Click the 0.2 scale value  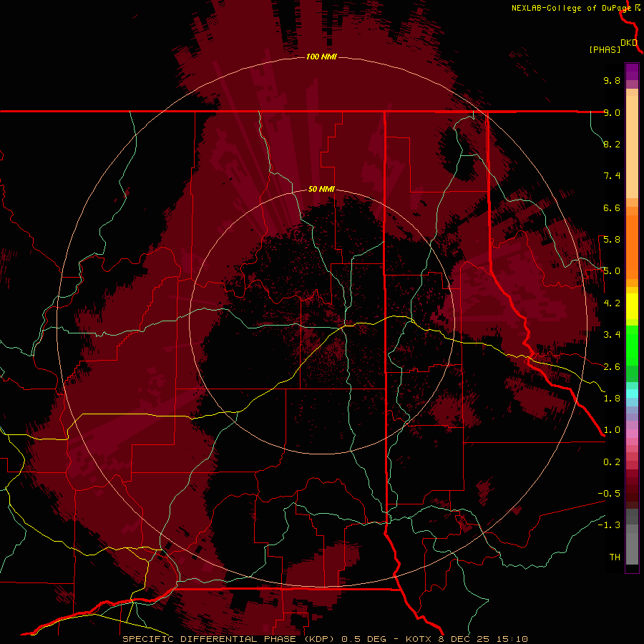[x=612, y=462]
